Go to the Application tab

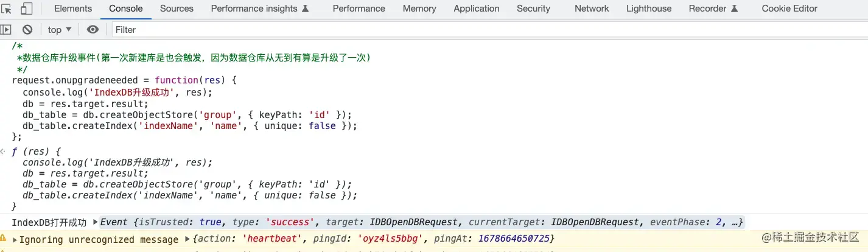click(477, 9)
